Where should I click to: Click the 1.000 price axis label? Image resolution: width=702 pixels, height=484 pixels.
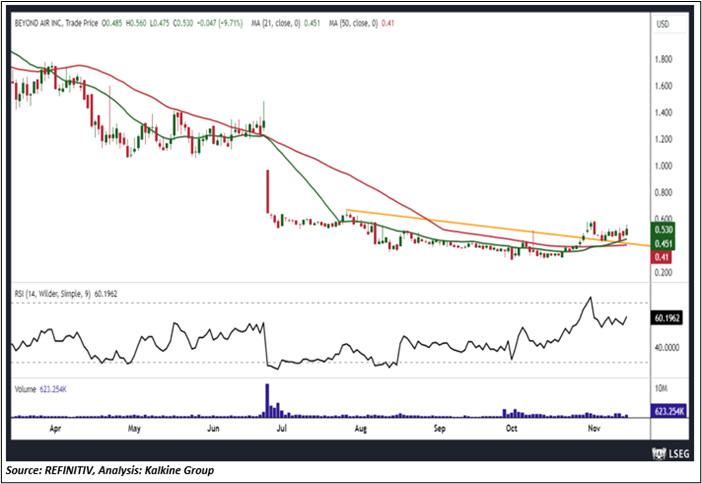[664, 166]
